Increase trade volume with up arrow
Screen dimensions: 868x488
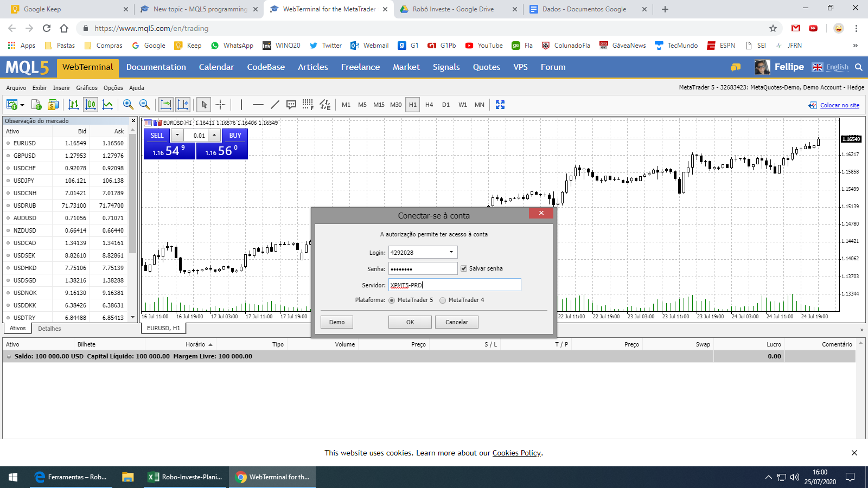pyautogui.click(x=215, y=135)
